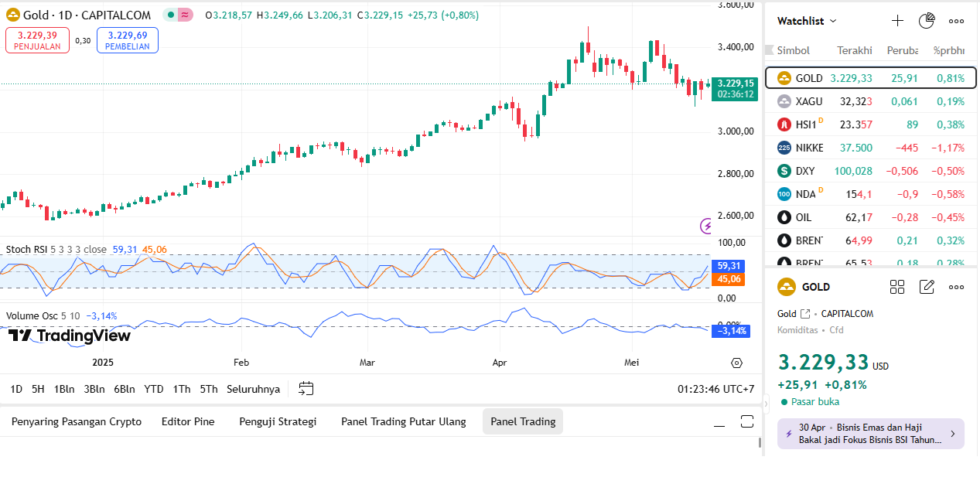
Task: Open the Penguji Strategi tab
Action: [278, 421]
